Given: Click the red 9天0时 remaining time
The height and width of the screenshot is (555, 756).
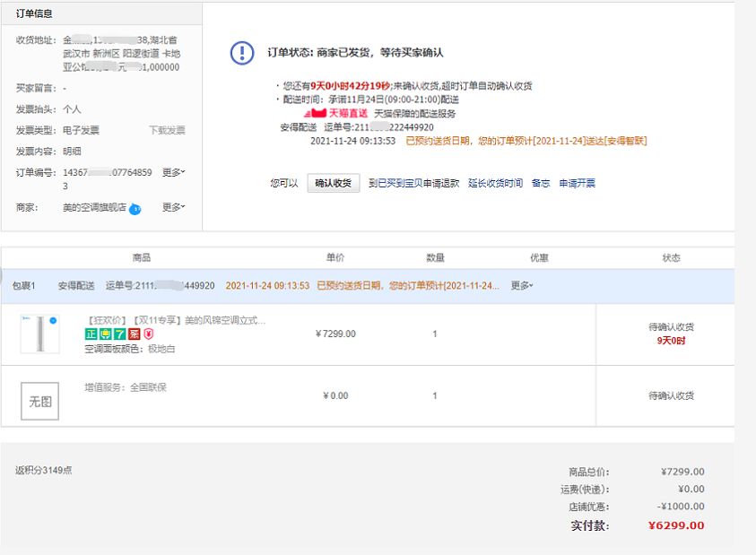Looking at the screenshot, I should point(671,341).
